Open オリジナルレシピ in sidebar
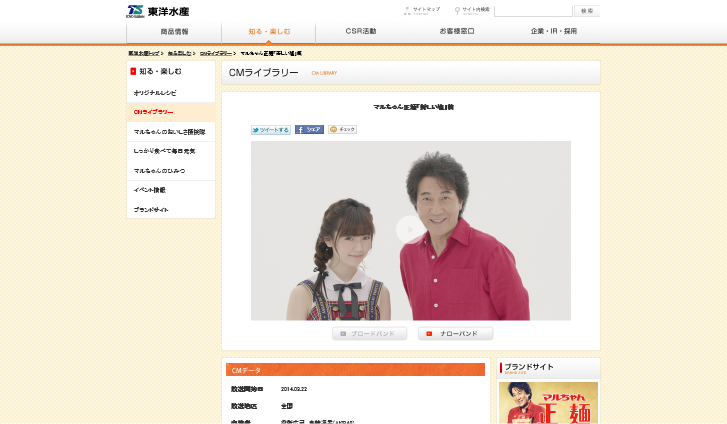 171,93
